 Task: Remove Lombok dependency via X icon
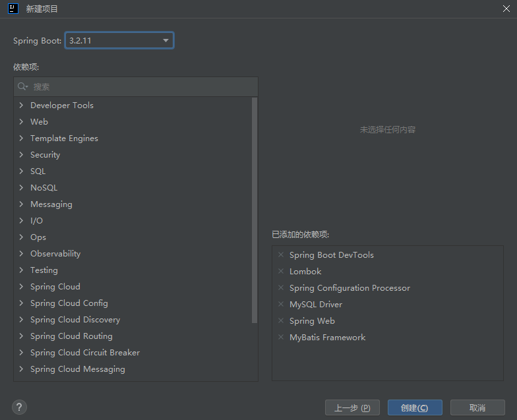281,271
